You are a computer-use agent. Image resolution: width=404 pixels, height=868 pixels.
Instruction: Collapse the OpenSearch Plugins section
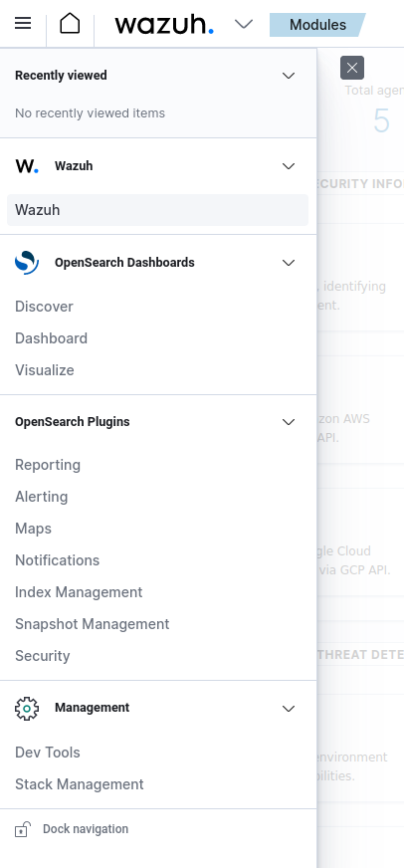point(289,422)
